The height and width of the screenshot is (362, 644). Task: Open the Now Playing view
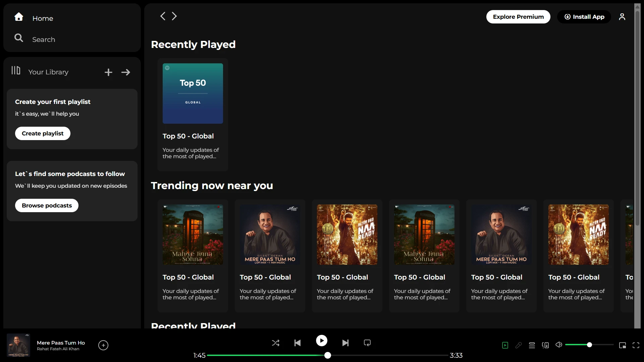pyautogui.click(x=505, y=345)
